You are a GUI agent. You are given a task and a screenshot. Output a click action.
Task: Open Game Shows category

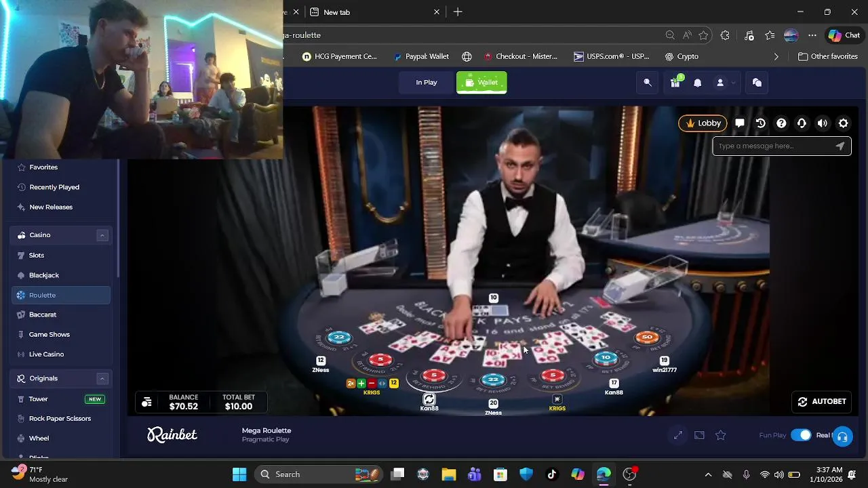click(50, 334)
